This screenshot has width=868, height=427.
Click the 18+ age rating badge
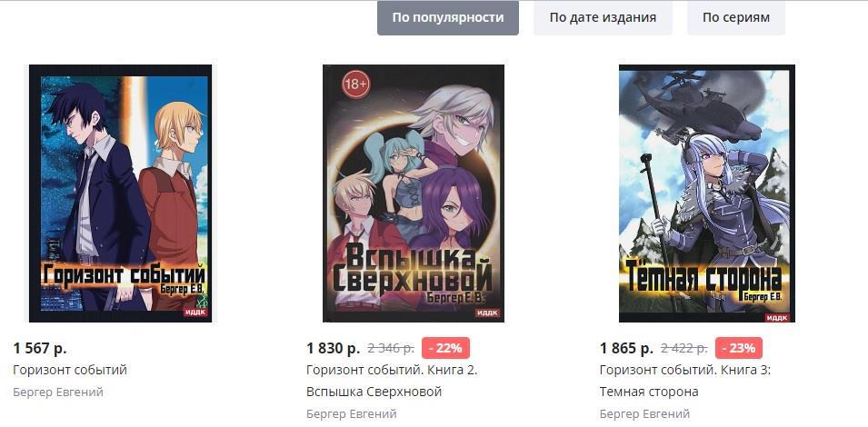pyautogui.click(x=355, y=84)
